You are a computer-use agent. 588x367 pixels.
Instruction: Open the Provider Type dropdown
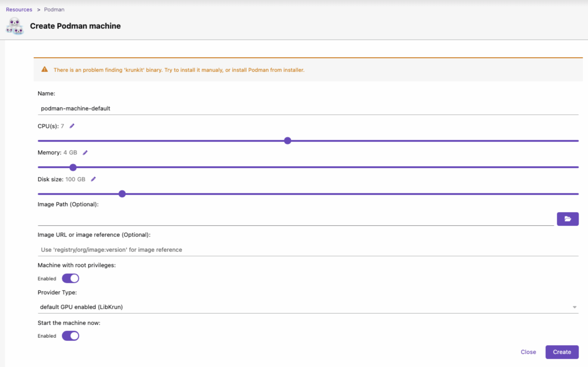(307, 307)
